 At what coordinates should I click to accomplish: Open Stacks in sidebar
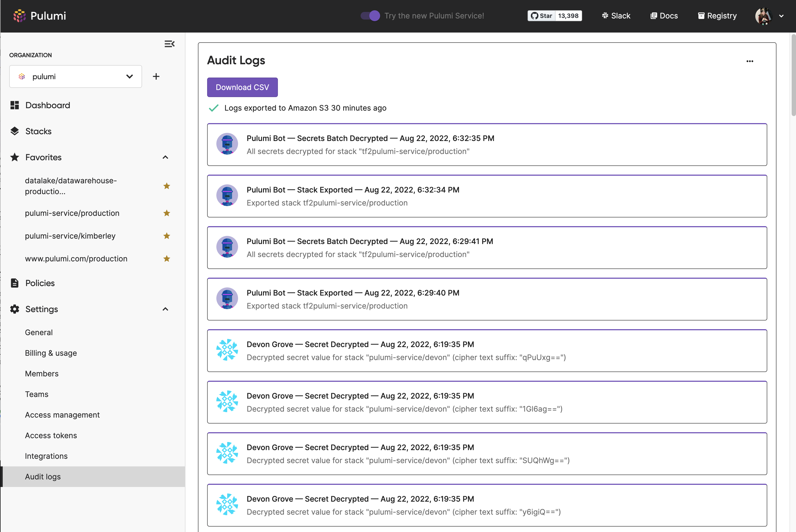pyautogui.click(x=38, y=131)
